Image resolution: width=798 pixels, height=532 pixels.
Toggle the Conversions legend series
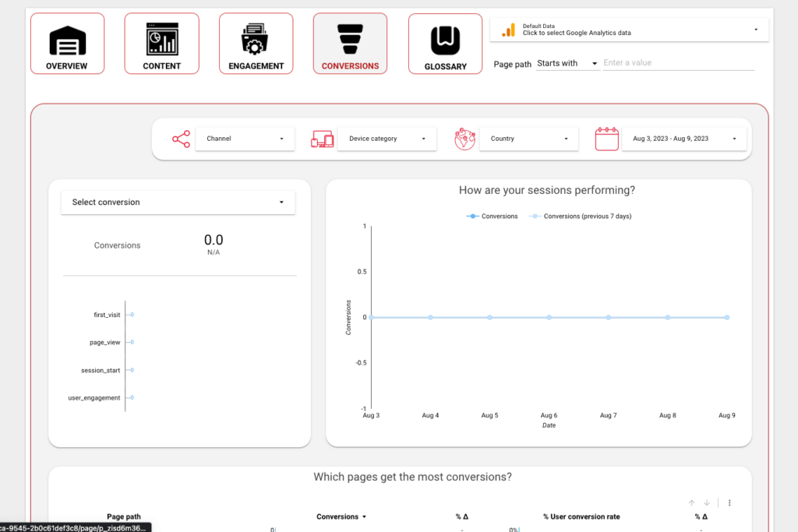point(493,217)
